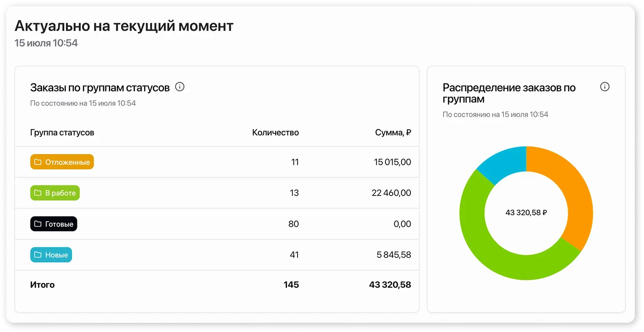
Task: Sort table by Количество column
Action: pos(275,132)
